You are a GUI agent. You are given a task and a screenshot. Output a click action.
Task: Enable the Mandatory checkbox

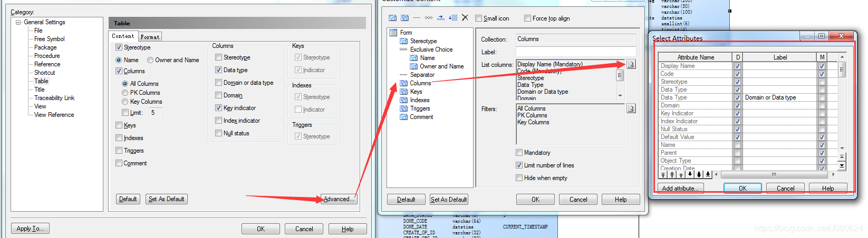[x=519, y=153]
